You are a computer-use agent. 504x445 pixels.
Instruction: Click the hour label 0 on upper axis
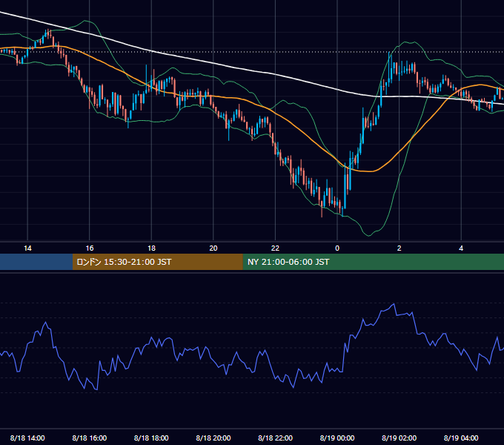tap(337, 248)
